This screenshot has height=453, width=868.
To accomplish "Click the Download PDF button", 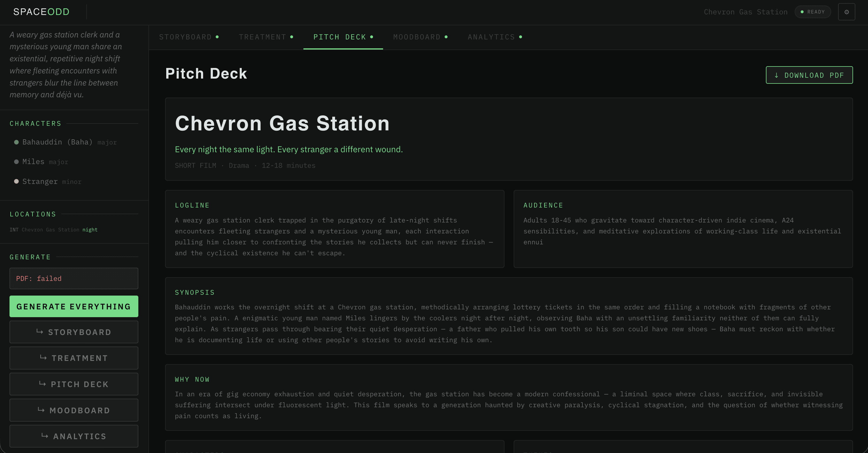I will click(x=809, y=75).
